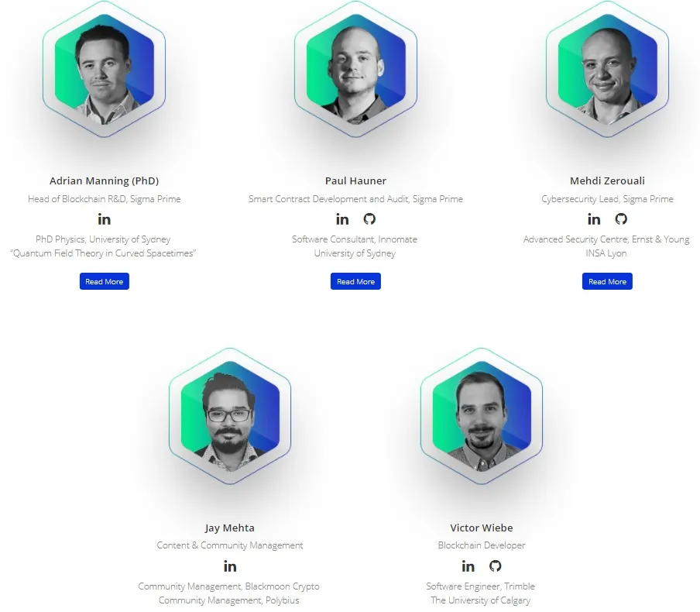Click the Jay Mehta name heading
The width and height of the screenshot is (700, 612).
coord(230,528)
